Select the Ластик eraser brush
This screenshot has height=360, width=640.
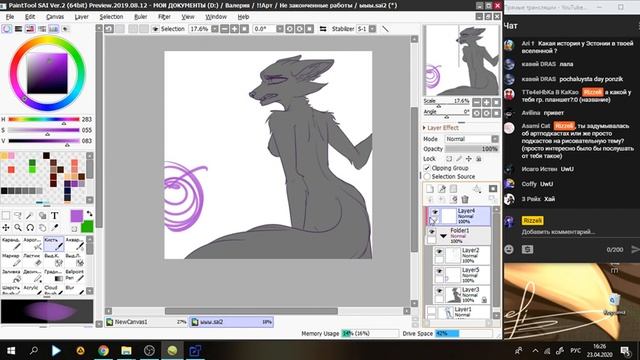32,260
